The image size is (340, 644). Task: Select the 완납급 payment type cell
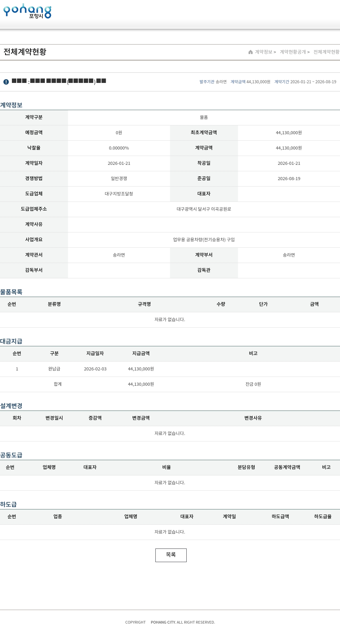click(x=54, y=369)
